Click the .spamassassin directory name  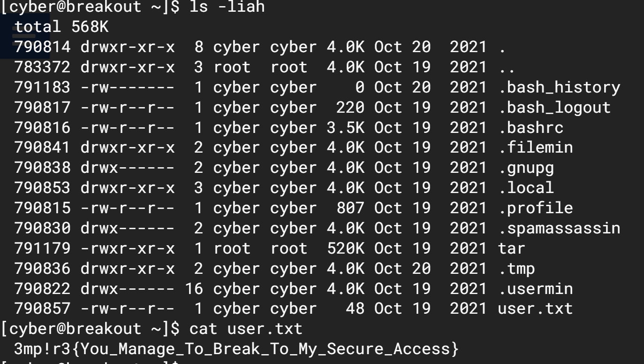pyautogui.click(x=559, y=228)
